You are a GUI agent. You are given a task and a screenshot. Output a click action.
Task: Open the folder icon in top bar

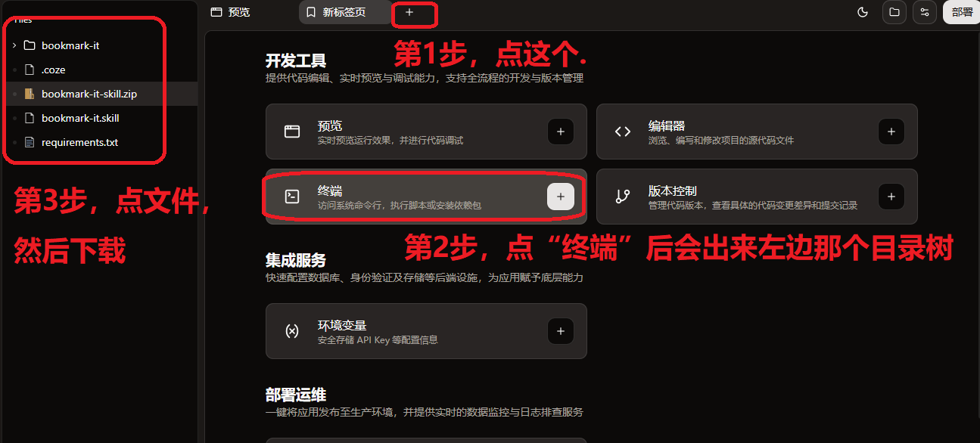894,12
